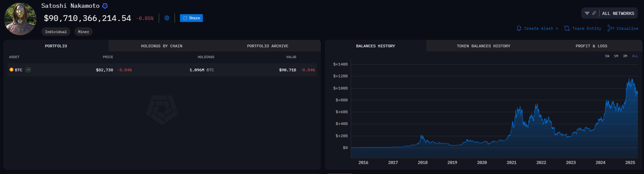The height and width of the screenshot is (174, 644).
Task: Open the ALL NETWORKS dropdown
Action: point(618,14)
